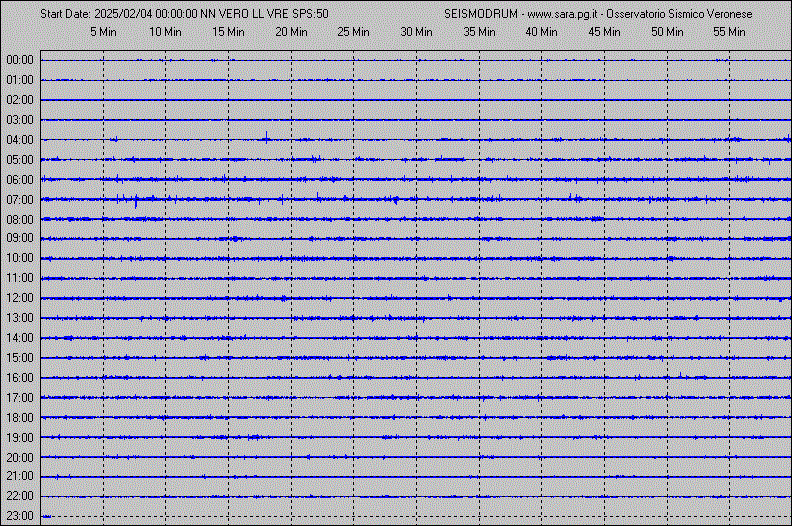
Task: Click the 40 Min column header
Action: (541, 32)
